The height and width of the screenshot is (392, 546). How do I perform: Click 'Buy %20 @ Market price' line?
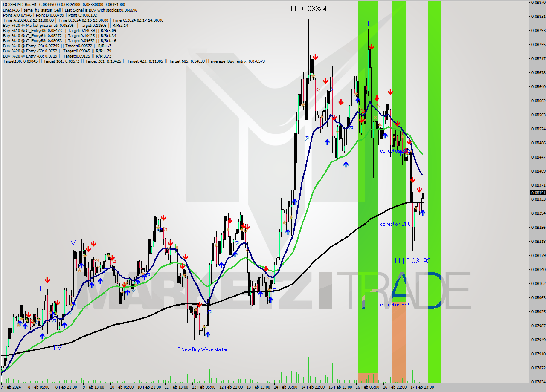click(x=65, y=25)
